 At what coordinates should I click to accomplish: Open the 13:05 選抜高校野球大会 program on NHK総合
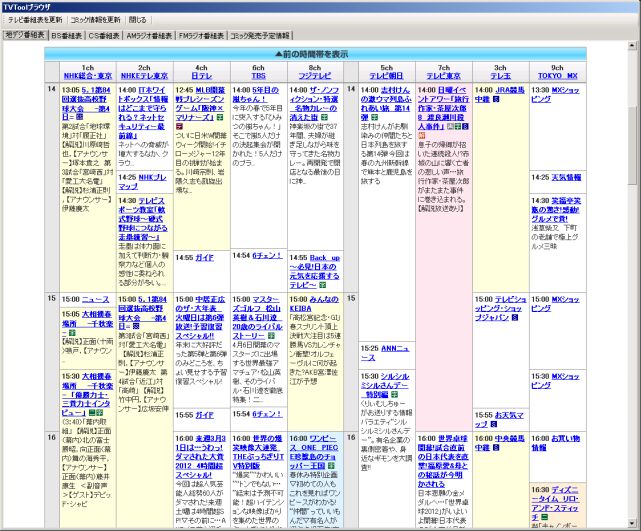tap(86, 103)
